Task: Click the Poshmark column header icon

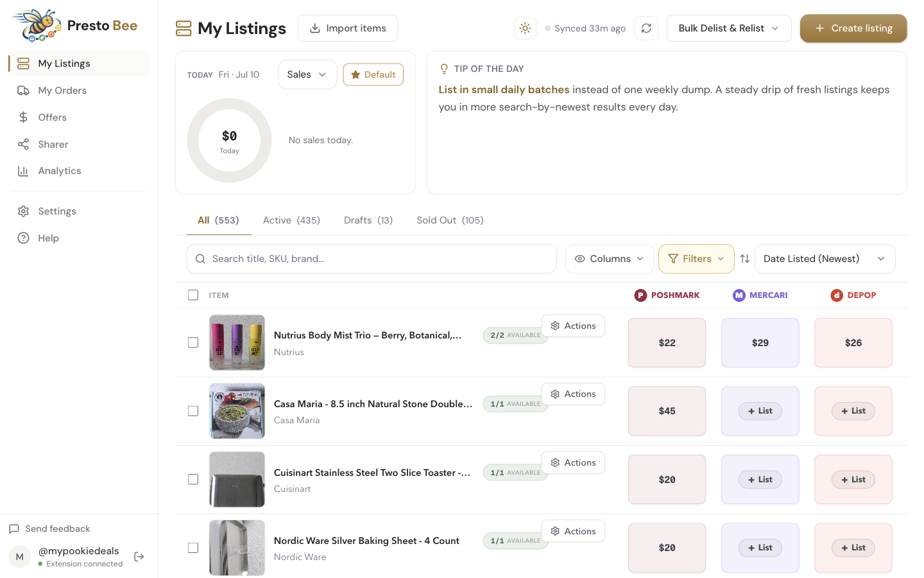Action: tap(640, 295)
